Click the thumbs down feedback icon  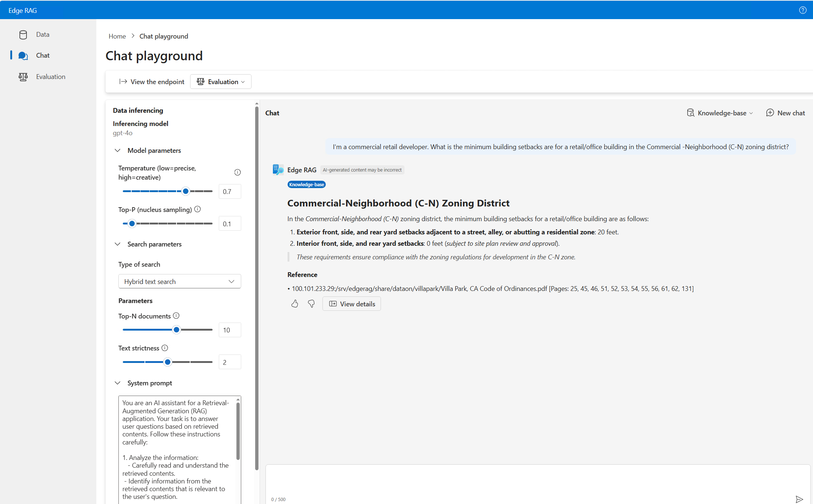click(311, 304)
